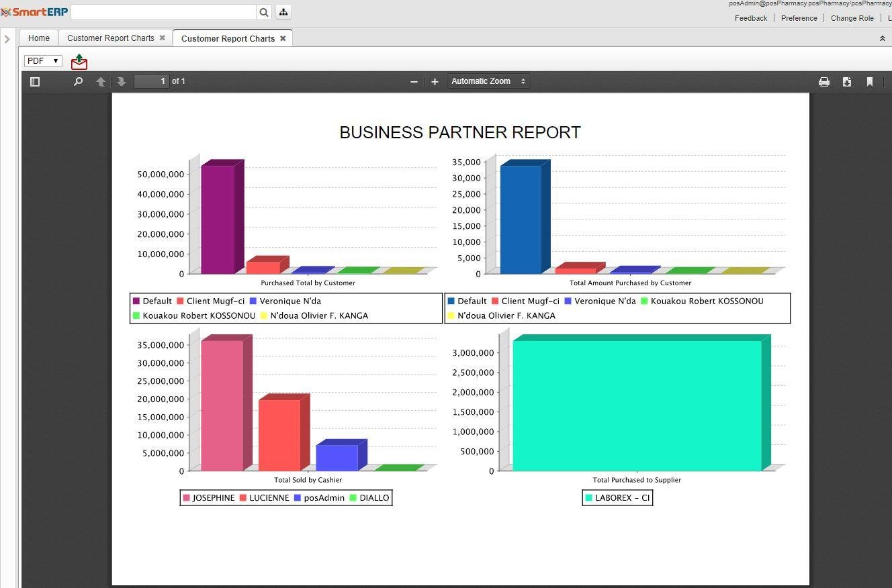Click the email report envelope icon
Viewport: 892px width, 588px height.
79,61
